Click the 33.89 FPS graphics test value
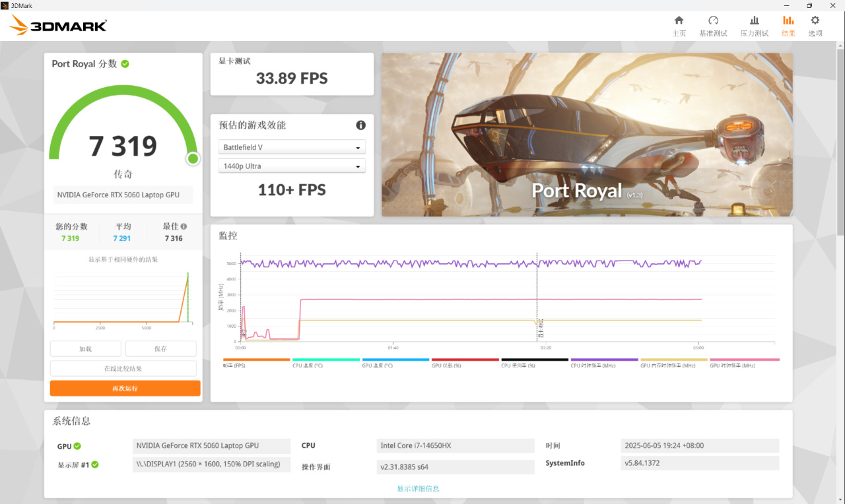The width and height of the screenshot is (845, 504). pyautogui.click(x=292, y=79)
